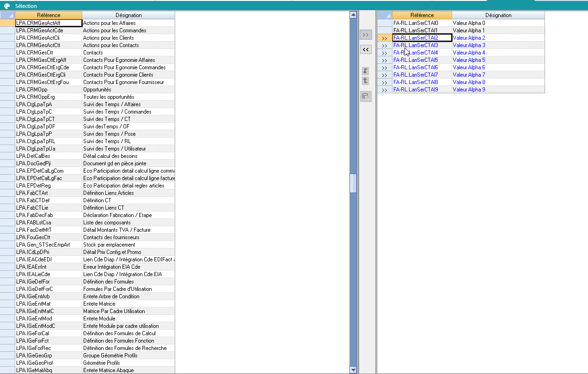Click the move up arrow icon
The height and width of the screenshot is (374, 588).
366,81
